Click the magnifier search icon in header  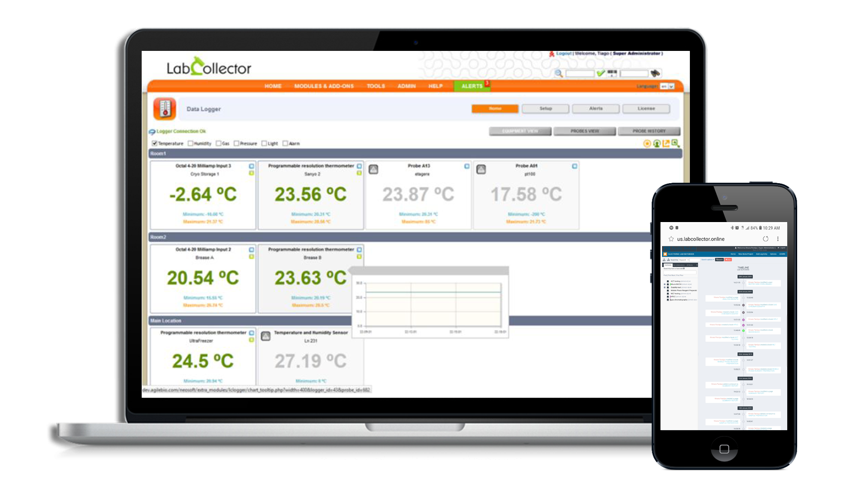tap(559, 73)
